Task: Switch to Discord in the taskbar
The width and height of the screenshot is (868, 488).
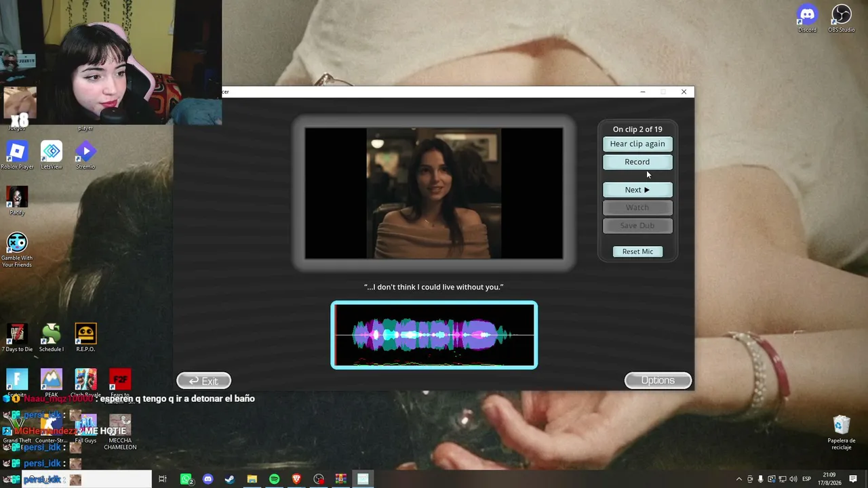Action: (x=208, y=479)
